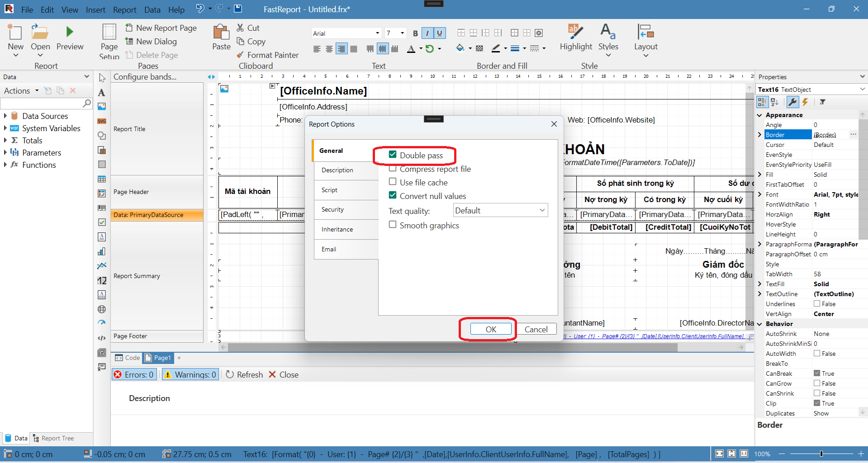Viewport: 868px width, 463px height.
Task: Click OK in the Report Options dialog
Action: (x=491, y=329)
